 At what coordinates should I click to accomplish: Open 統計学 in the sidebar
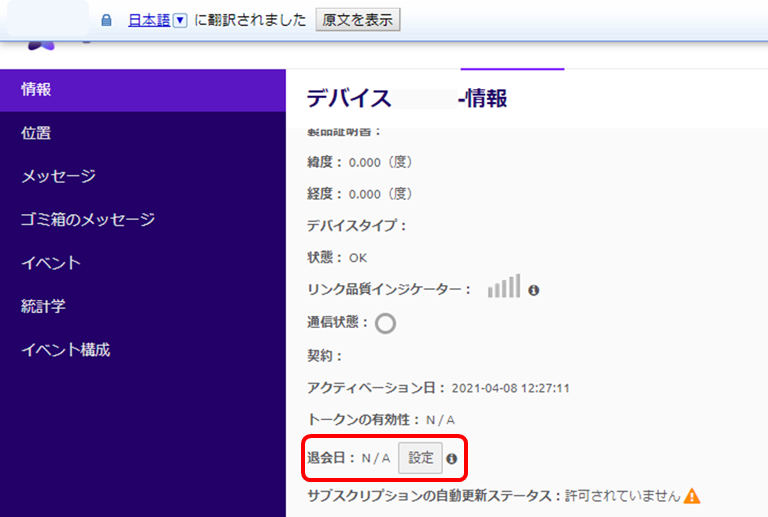143,306
